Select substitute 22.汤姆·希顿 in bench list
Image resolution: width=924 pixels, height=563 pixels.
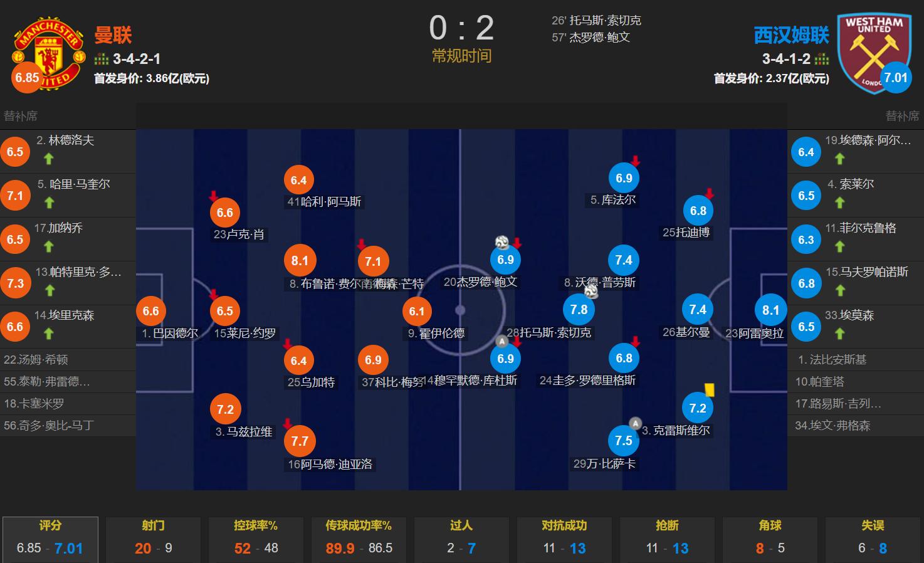68,360
